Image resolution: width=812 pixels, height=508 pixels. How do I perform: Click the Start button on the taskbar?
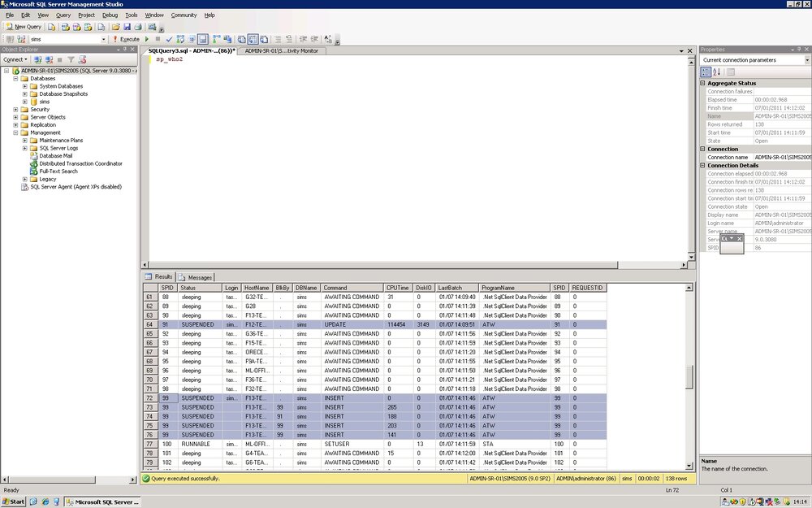(14, 501)
